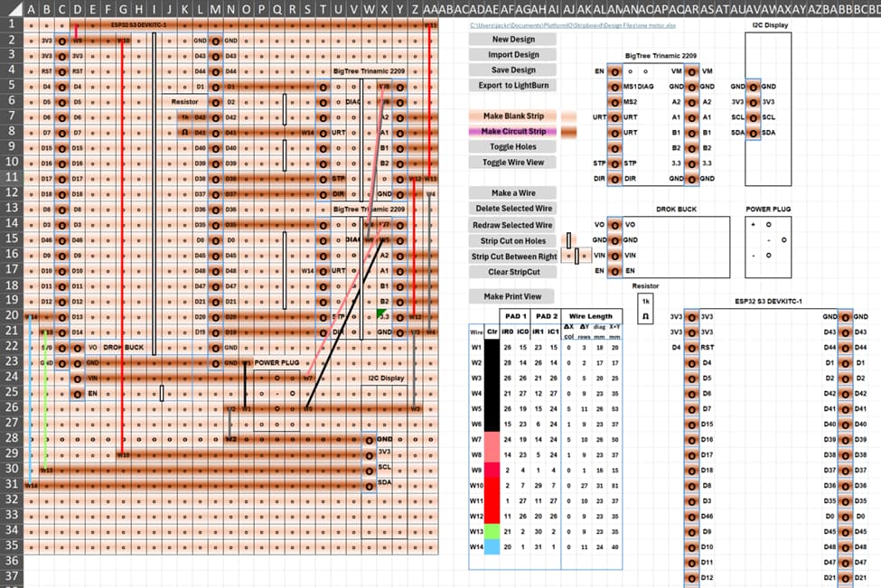Click the VIN pad in the DROK BUCK template box
Viewport: 881px width, 588px height.
tap(615, 256)
